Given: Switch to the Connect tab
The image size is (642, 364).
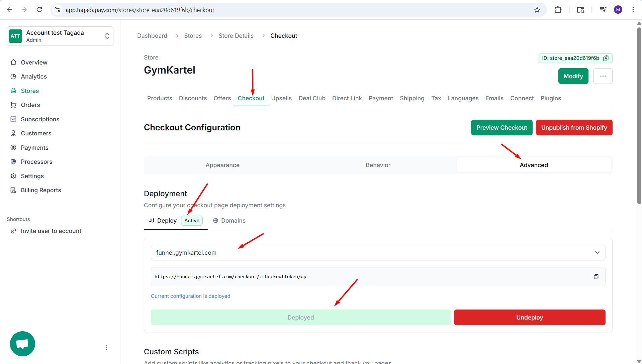Looking at the screenshot, I should (x=522, y=98).
